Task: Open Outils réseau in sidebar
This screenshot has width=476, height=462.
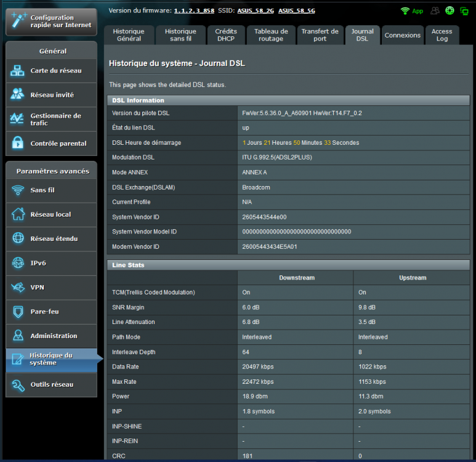Action: [51, 384]
